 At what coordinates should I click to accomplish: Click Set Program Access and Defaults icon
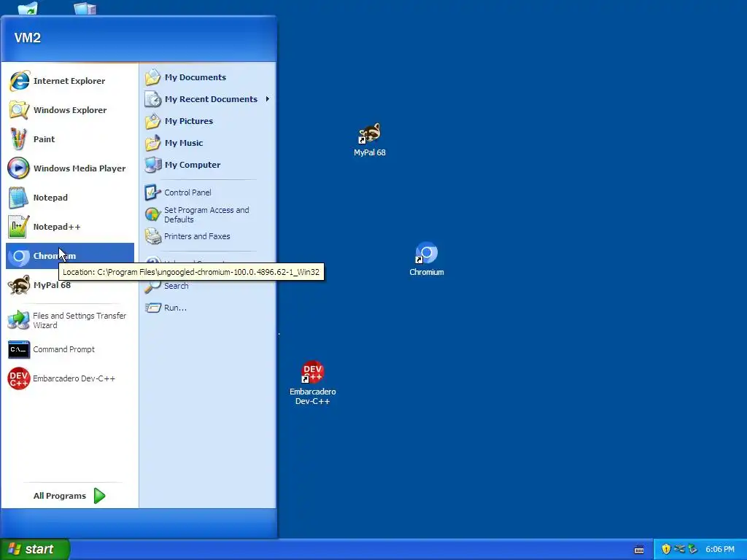pos(153,215)
